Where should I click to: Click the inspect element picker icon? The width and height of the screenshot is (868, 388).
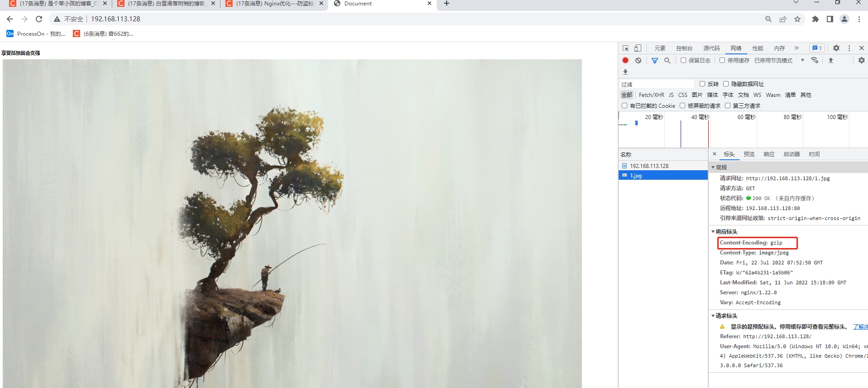point(625,48)
